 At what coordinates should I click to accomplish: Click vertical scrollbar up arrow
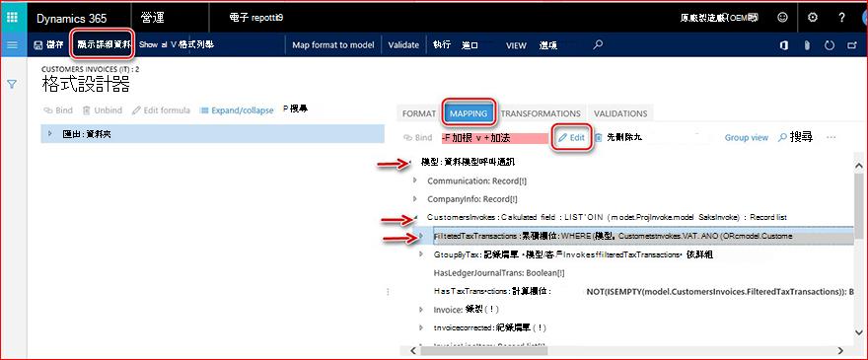tap(859, 166)
